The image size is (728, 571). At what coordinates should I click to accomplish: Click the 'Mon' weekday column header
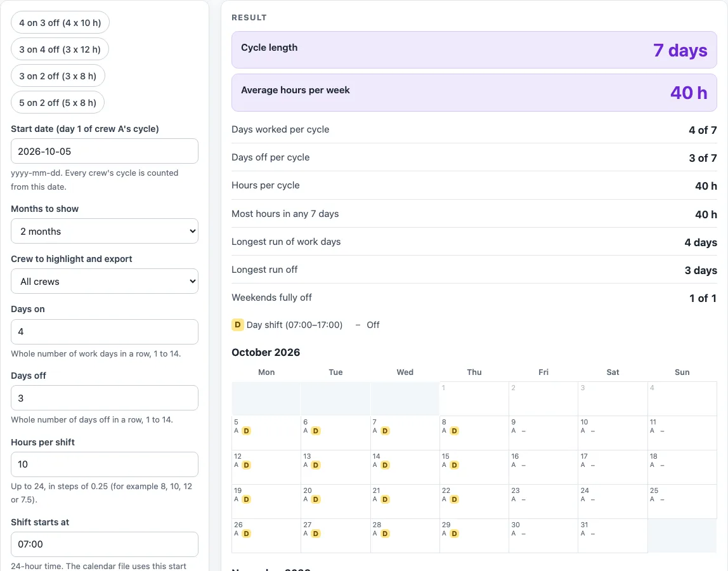click(266, 372)
